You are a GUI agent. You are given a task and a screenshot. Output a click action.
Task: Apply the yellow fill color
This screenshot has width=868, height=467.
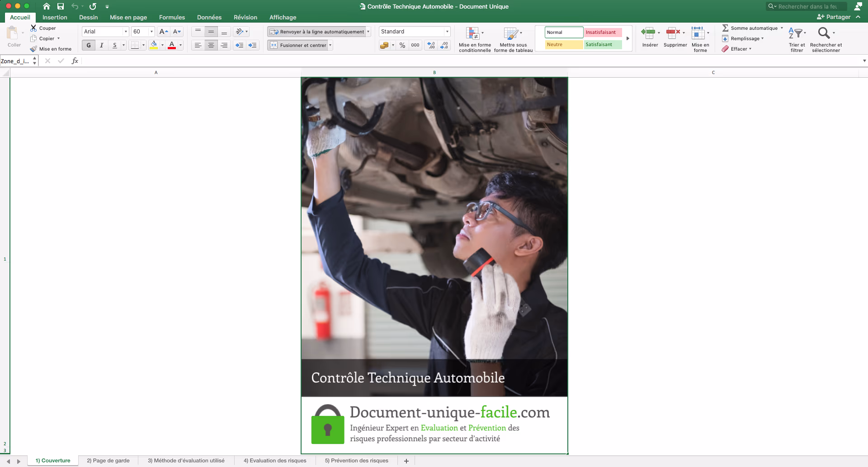point(154,45)
